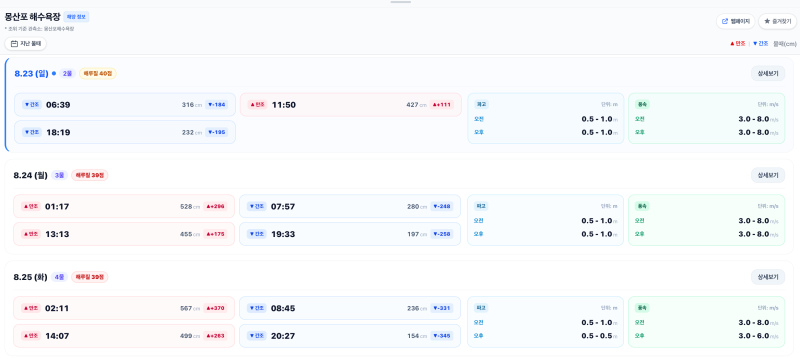This screenshot has height=360, width=800.
Task: Click the 해양 정보 badge beside the title
Action: [x=76, y=17]
